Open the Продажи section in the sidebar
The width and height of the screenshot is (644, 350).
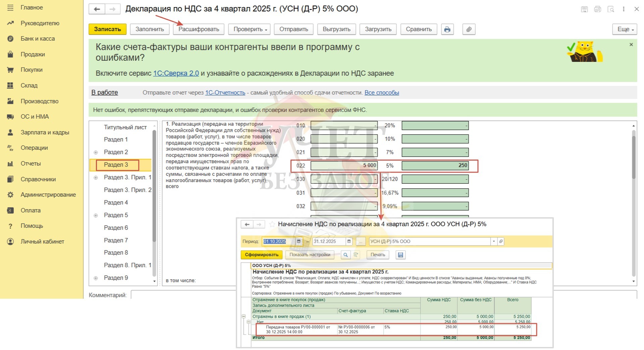pos(33,54)
